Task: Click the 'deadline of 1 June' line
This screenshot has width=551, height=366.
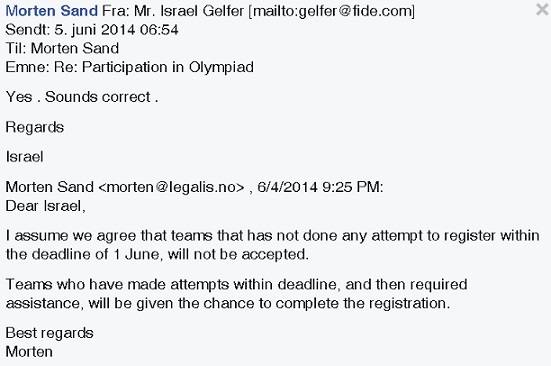Action: pyautogui.click(x=157, y=254)
